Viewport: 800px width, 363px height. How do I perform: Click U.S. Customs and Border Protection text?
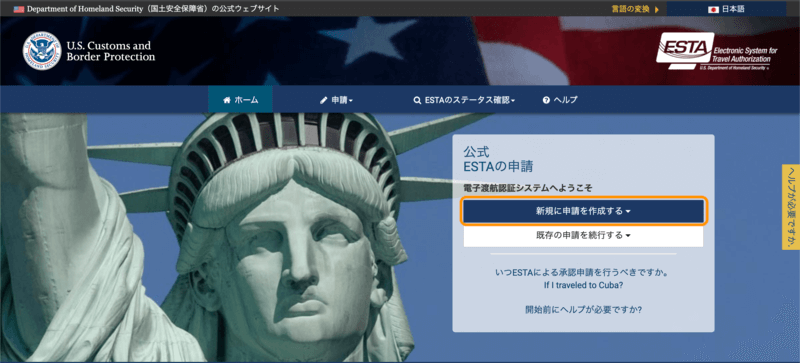pos(111,51)
